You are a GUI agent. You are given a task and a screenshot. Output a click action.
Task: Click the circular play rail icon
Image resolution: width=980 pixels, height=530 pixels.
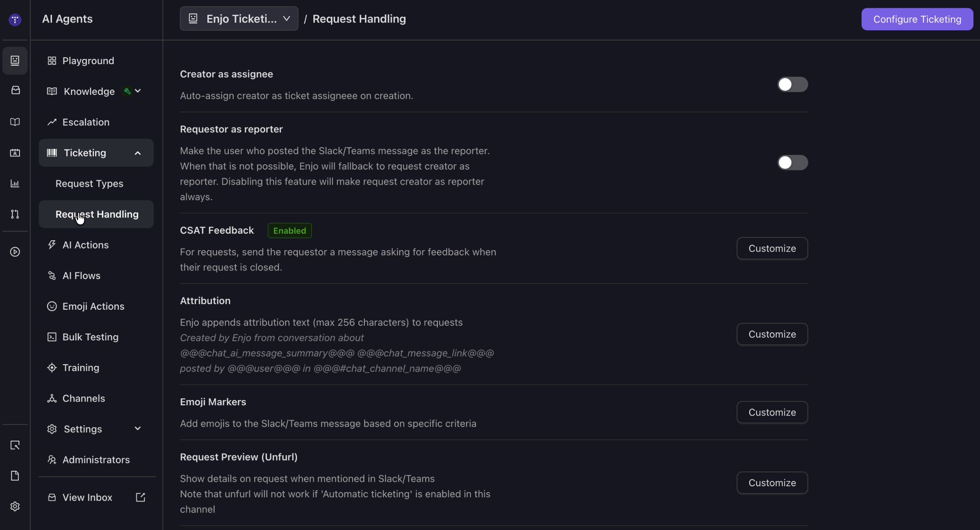15,252
